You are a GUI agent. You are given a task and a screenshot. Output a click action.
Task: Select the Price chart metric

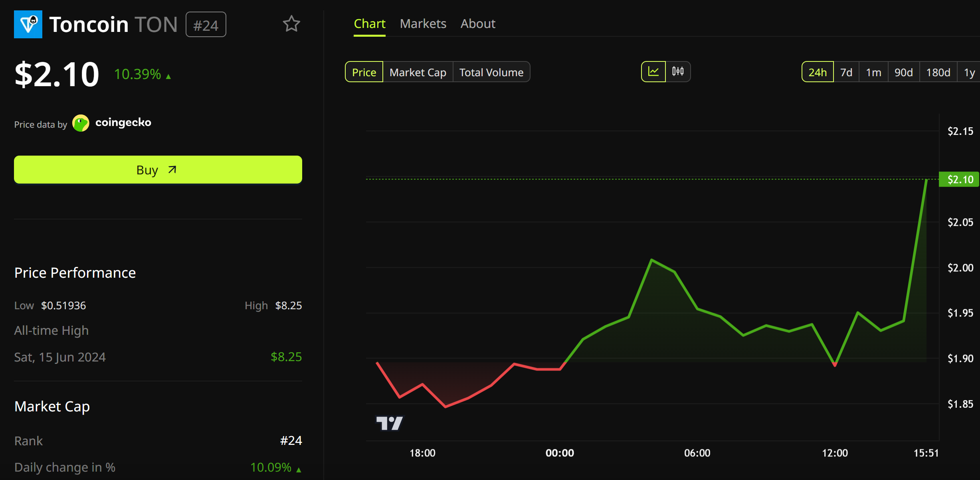coord(364,72)
